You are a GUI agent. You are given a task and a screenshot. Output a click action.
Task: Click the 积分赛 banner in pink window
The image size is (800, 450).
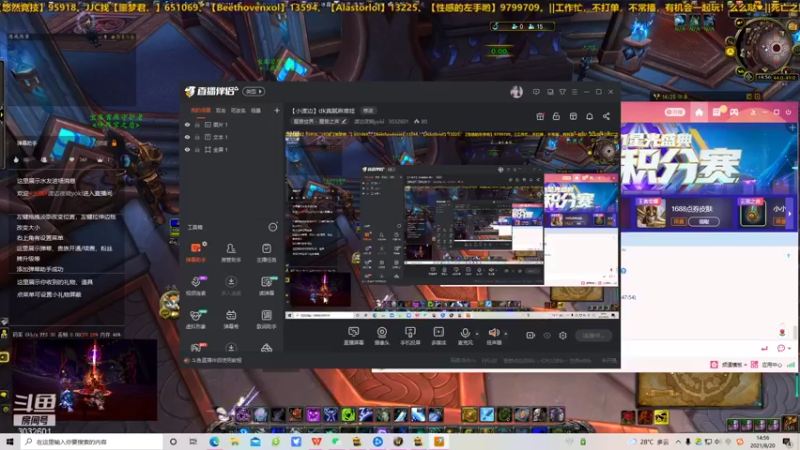coord(707,161)
